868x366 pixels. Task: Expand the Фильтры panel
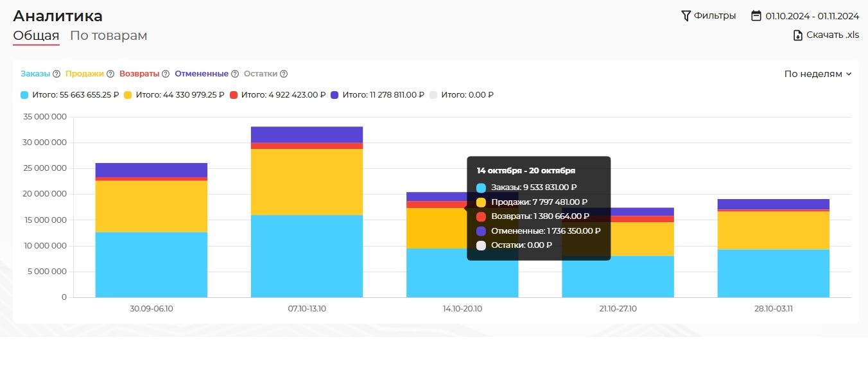(x=714, y=15)
